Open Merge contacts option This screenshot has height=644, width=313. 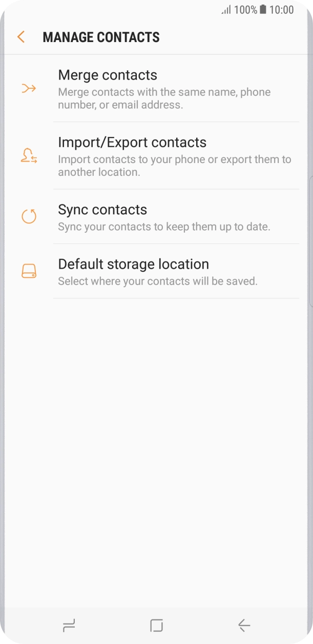click(108, 75)
